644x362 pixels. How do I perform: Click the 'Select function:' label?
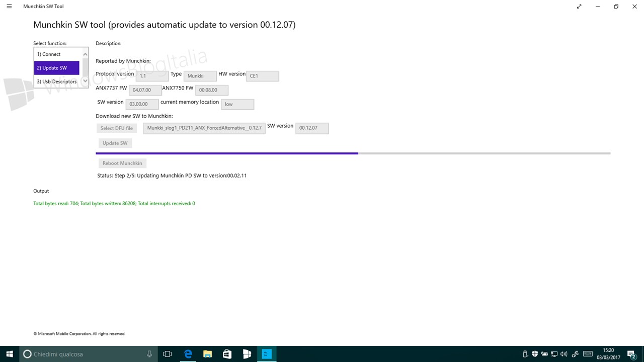(x=50, y=44)
